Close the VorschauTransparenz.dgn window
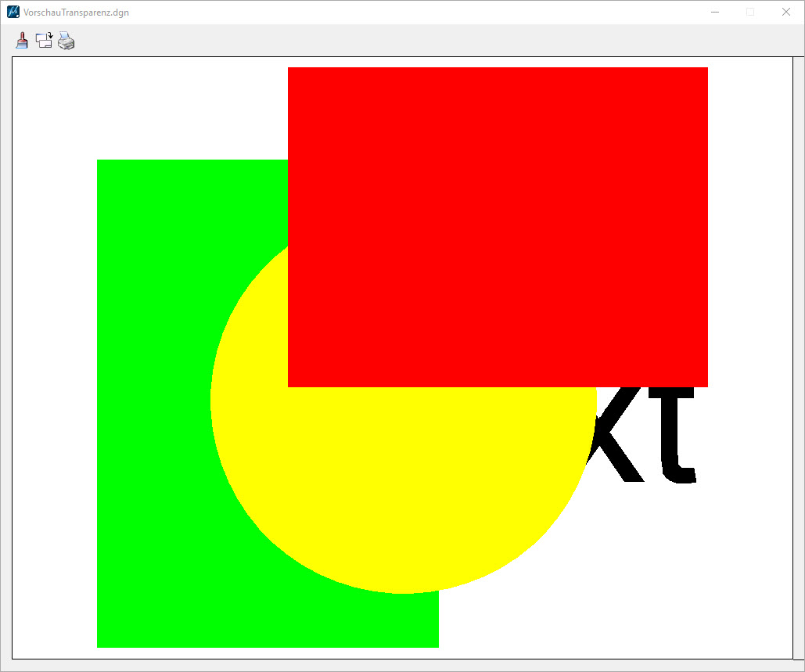Screen dimensions: 805x672 [786, 12]
